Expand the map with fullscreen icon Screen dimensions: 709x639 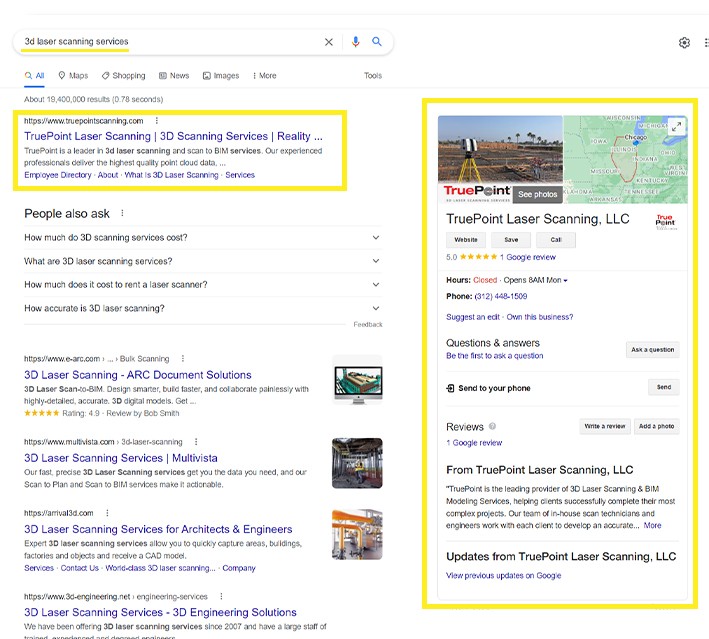point(676,127)
